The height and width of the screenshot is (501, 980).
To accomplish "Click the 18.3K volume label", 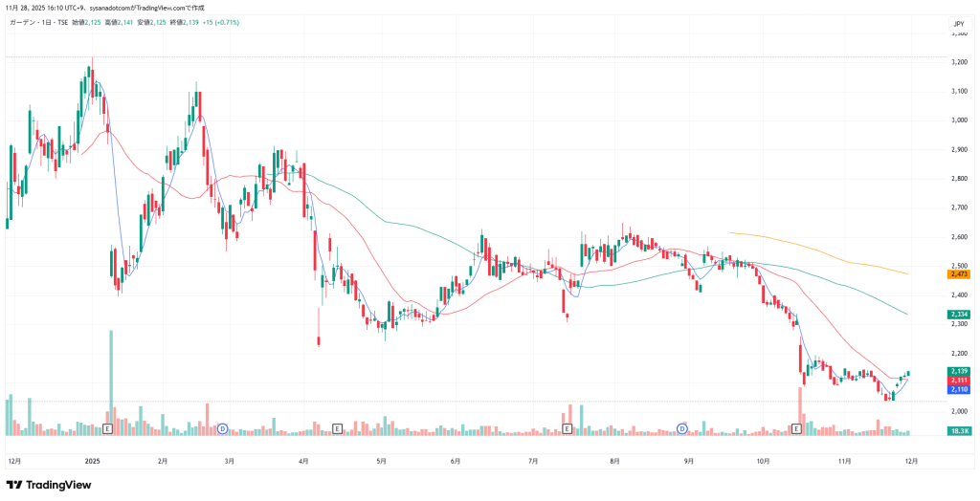I will click(x=959, y=432).
